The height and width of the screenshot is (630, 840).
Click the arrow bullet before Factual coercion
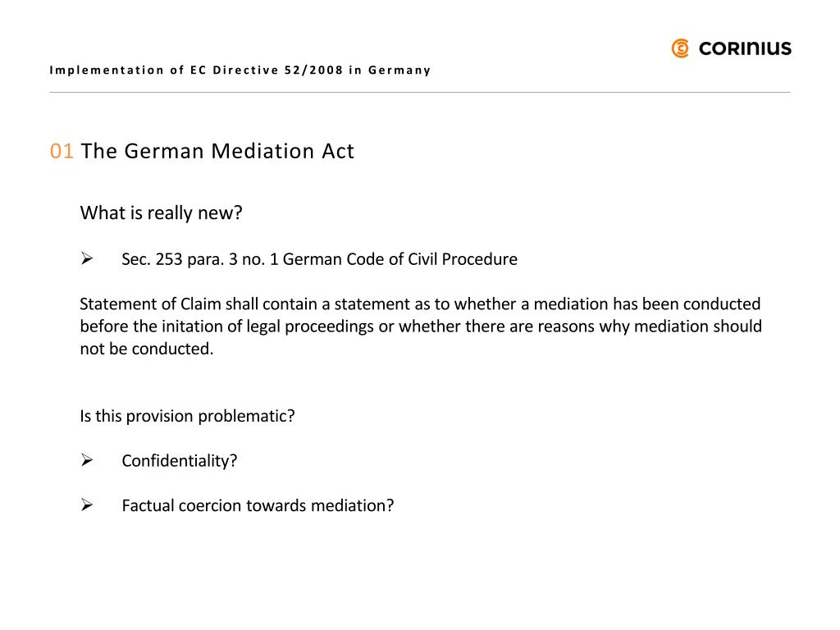tap(86, 505)
